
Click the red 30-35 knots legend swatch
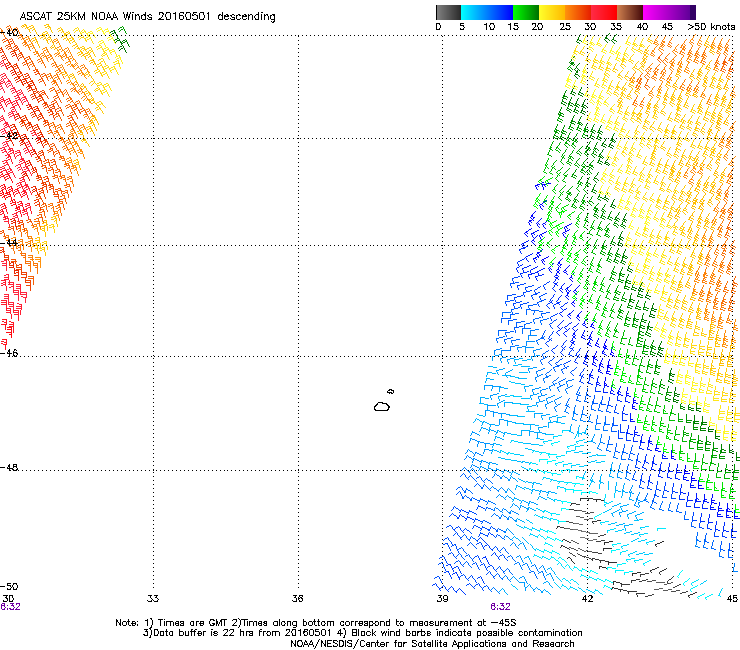(x=604, y=12)
